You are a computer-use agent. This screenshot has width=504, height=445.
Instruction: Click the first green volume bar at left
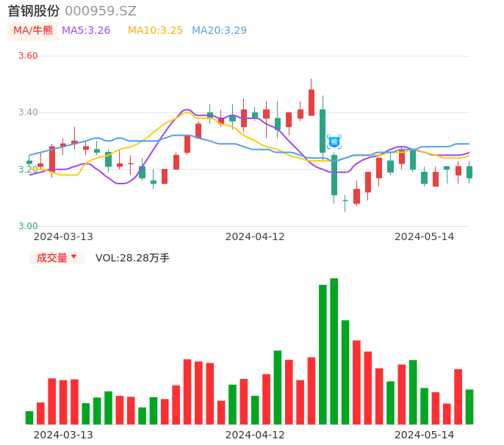(29, 417)
